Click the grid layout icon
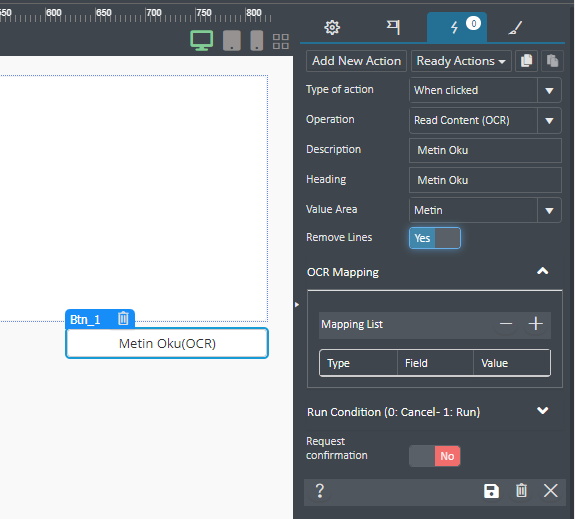 point(281,41)
